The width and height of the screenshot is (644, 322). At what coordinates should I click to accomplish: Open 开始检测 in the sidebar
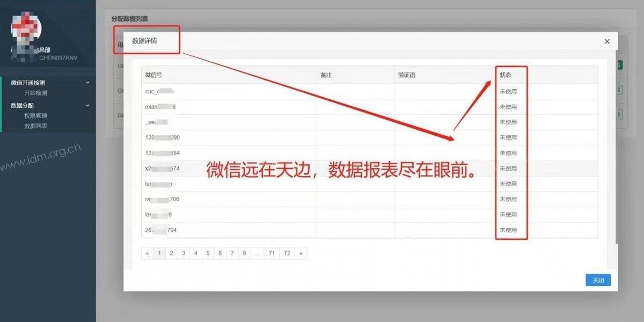tap(35, 93)
